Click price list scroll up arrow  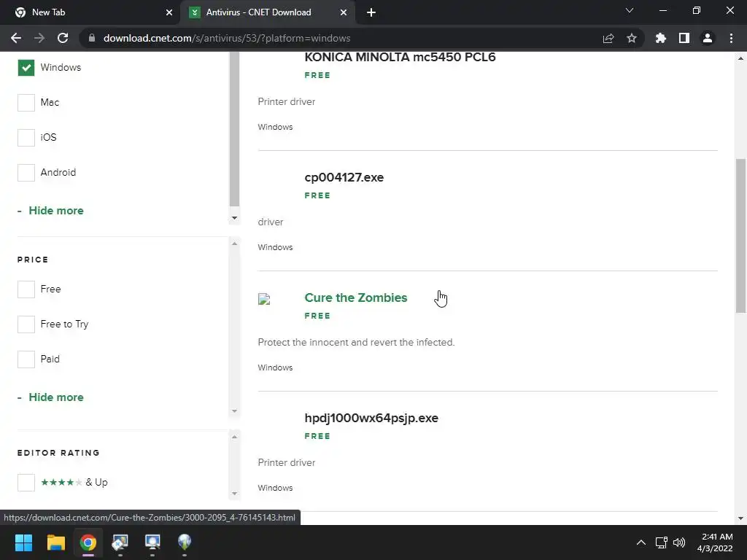point(234,244)
